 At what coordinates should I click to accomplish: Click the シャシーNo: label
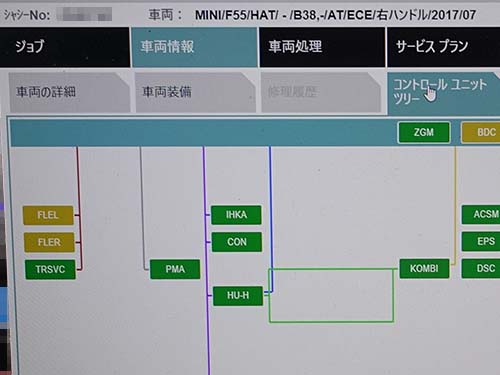27,15
